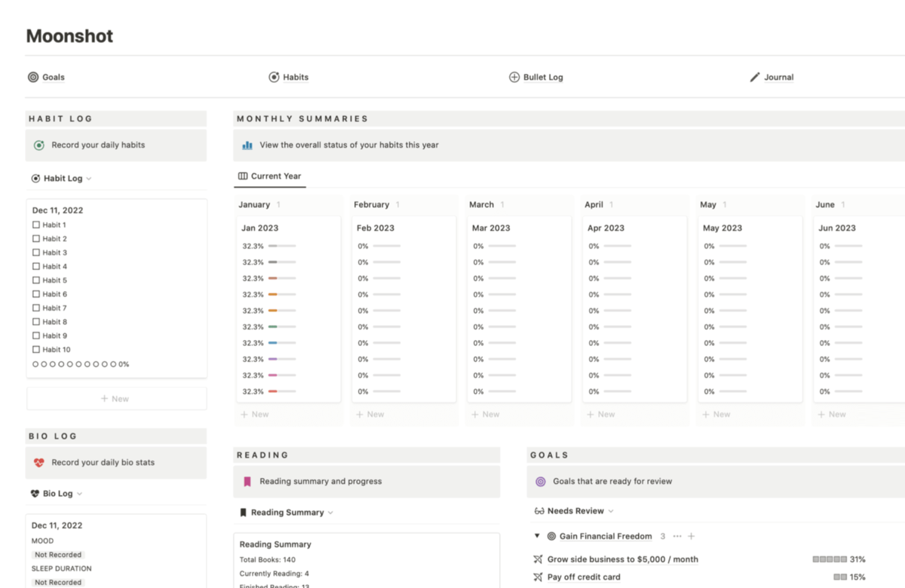Open the Reading Summary view dropdown
905x588 pixels.
pos(286,513)
